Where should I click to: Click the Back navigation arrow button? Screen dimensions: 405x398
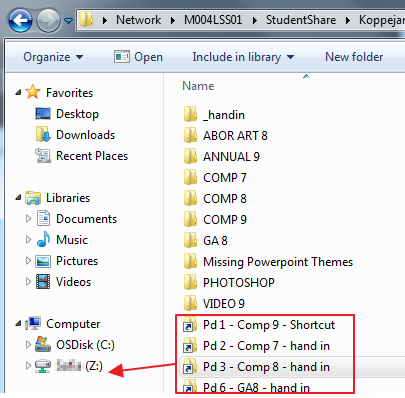tap(20, 21)
